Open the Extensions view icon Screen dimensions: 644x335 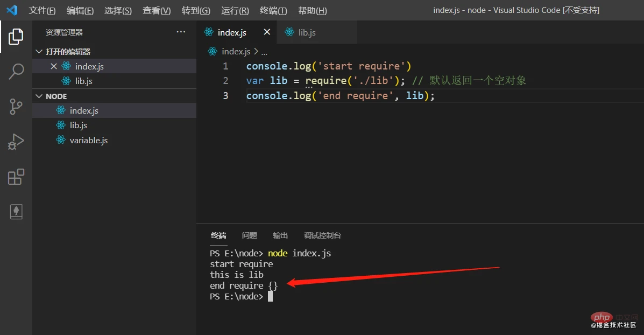(x=16, y=177)
